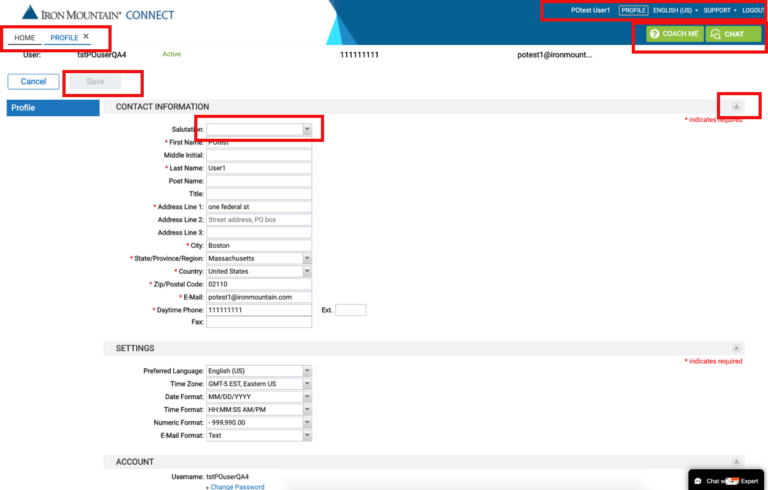
Task: Close the Profile tab with X
Action: tap(86, 36)
